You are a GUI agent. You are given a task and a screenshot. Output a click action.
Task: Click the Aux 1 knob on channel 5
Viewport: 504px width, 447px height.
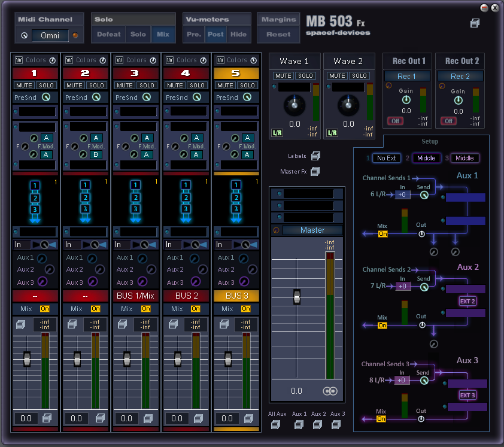244,258
